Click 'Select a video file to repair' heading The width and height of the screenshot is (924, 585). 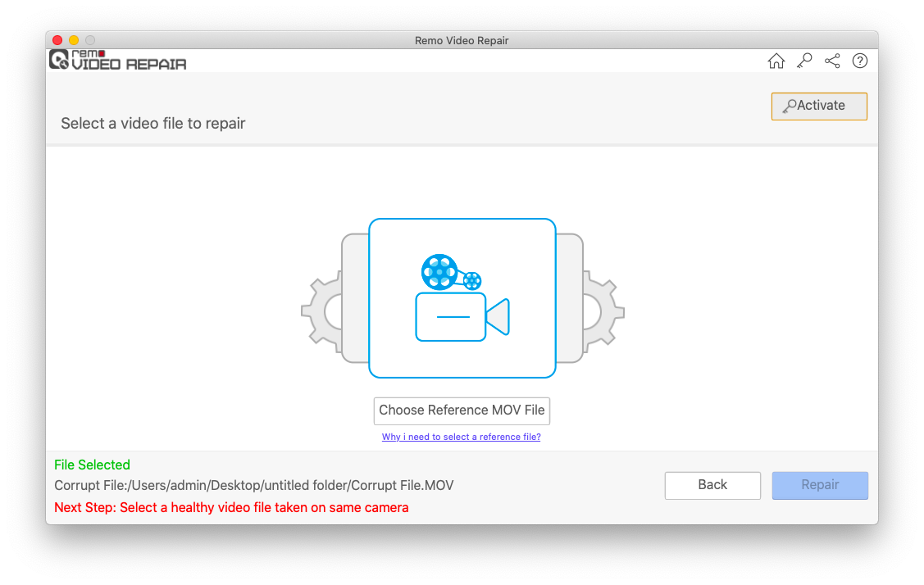(x=152, y=123)
